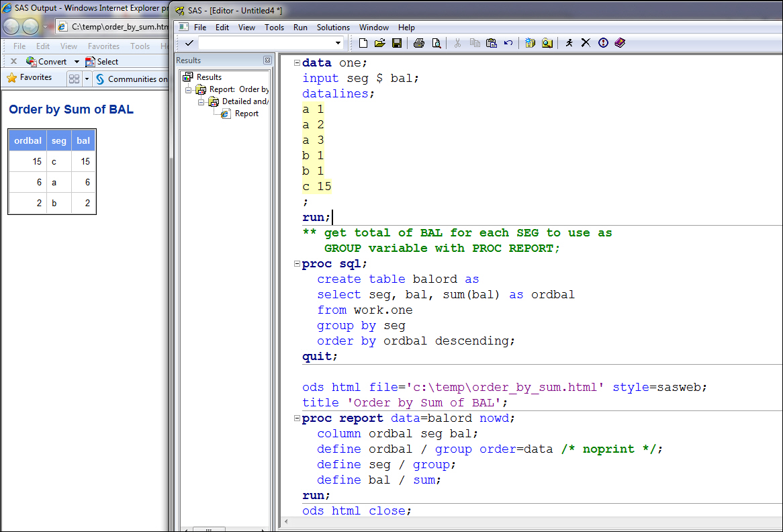Screen dimensions: 783x532
Task: Click the Save disk icon
Action: [x=397, y=43]
